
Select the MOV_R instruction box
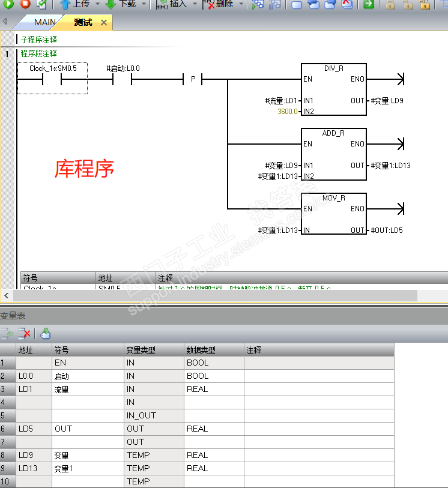(x=334, y=214)
